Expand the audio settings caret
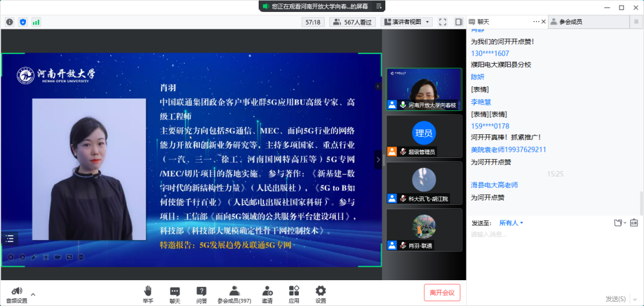Viewport: 644px width, 306px height. pos(33,294)
